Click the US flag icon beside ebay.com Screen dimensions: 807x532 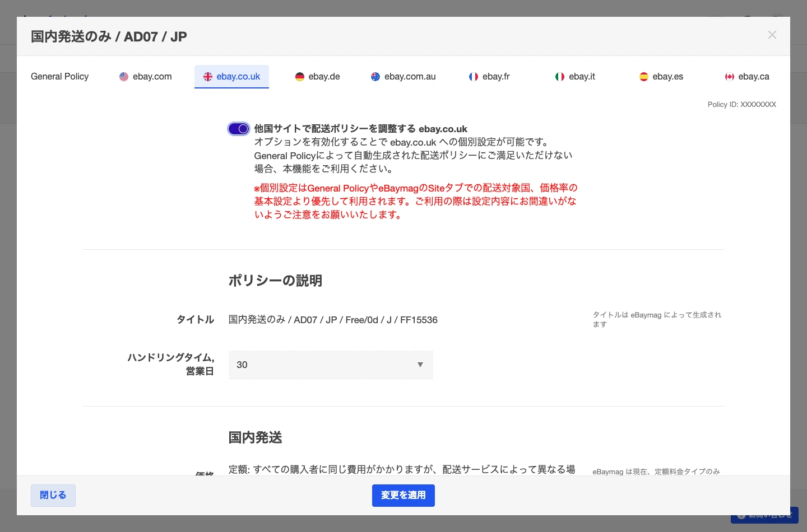click(x=124, y=77)
